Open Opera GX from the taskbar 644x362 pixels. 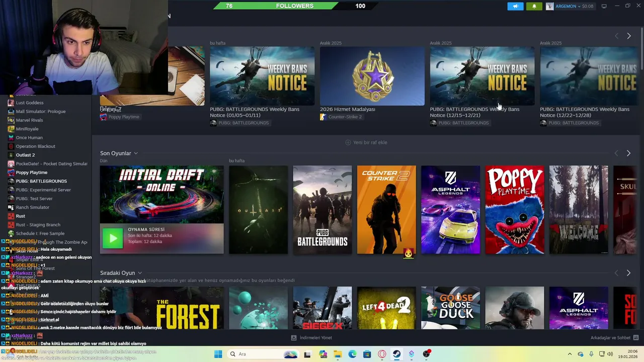click(x=382, y=354)
